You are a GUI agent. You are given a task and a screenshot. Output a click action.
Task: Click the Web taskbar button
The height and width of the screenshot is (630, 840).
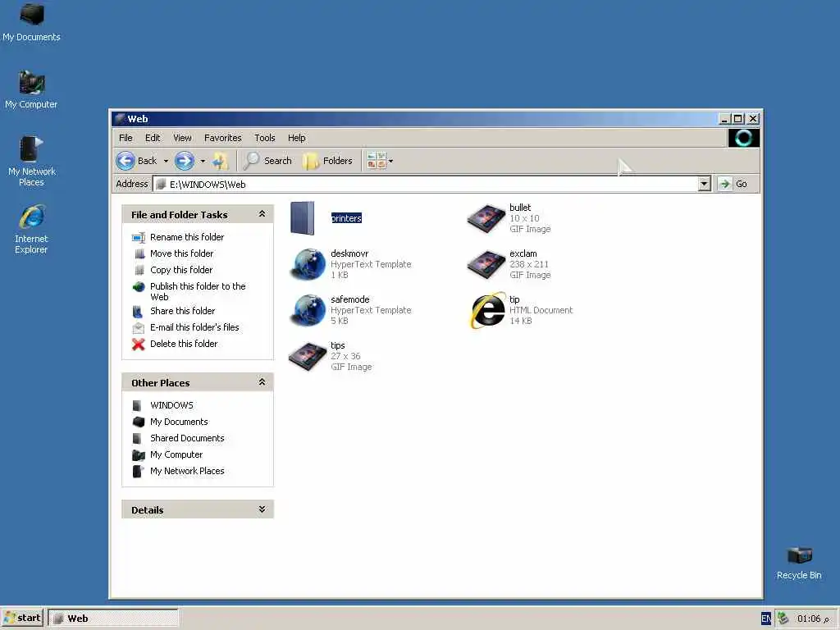[x=113, y=618]
